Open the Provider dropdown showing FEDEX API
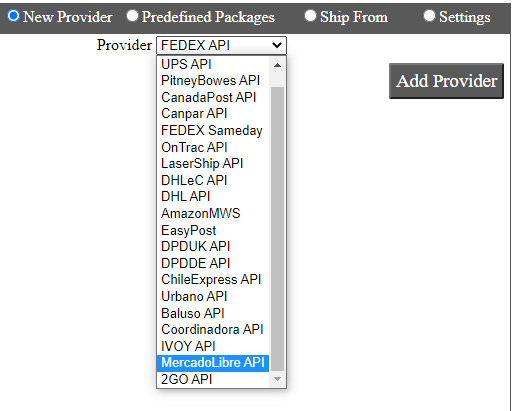The height and width of the screenshot is (411, 516). pos(221,45)
